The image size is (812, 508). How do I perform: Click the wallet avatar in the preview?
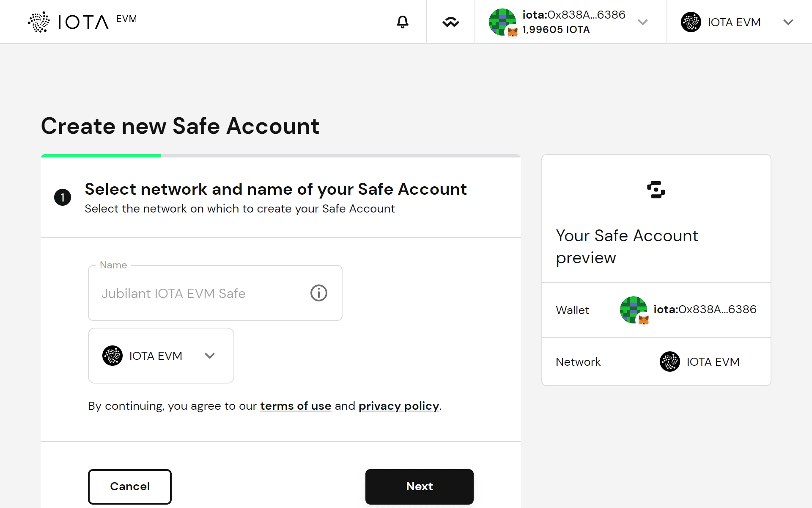(x=633, y=310)
